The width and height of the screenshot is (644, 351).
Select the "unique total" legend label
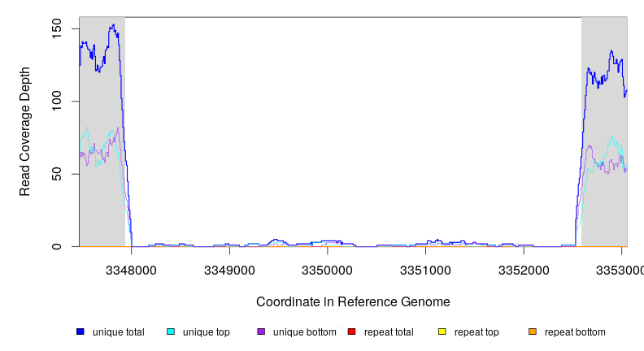(x=118, y=332)
